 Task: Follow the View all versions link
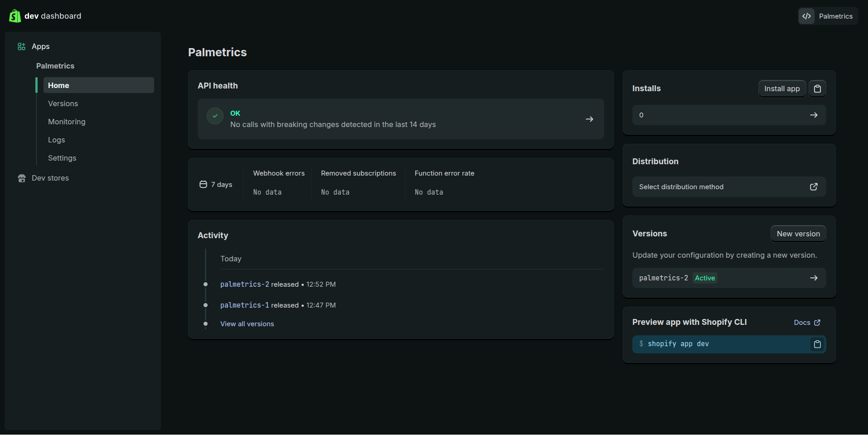(247, 324)
